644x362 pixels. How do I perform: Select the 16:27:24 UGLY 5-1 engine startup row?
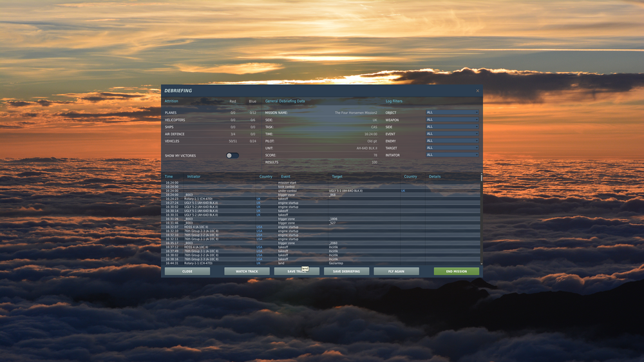click(322, 203)
